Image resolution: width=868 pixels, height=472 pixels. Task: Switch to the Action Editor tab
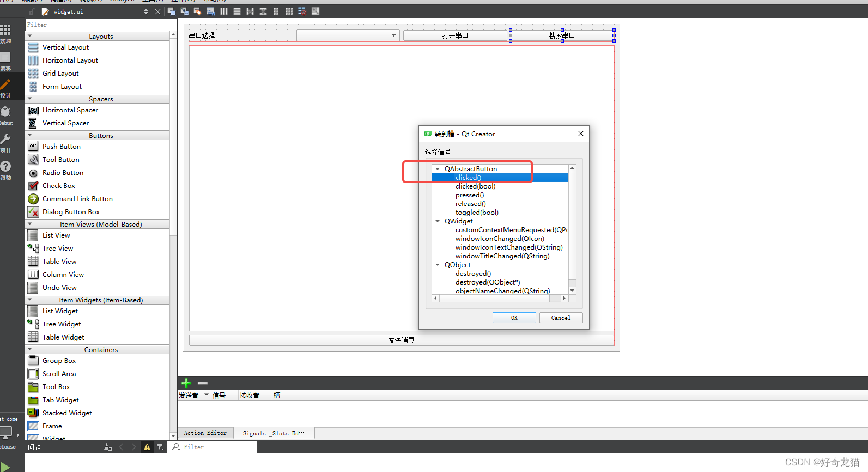[x=205, y=433]
